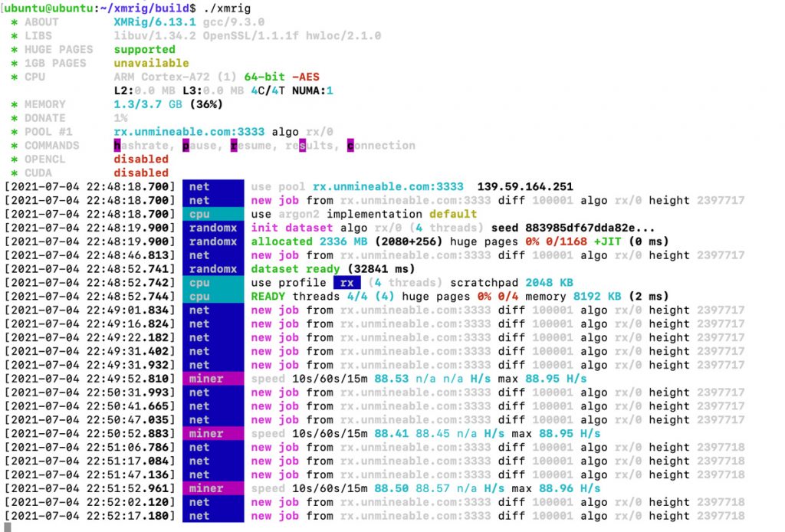Select the green +JIT text
Image resolution: width=785 pixels, height=532 pixels.
[x=607, y=241]
